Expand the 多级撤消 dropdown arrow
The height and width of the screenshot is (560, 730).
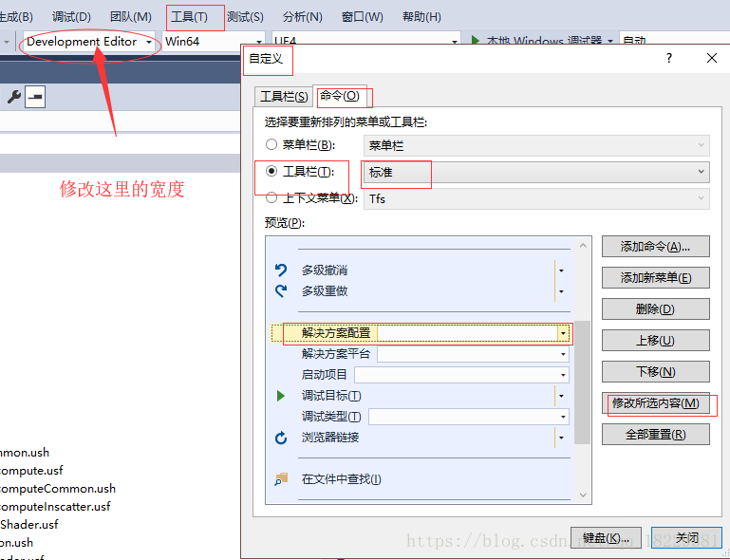coord(561,271)
